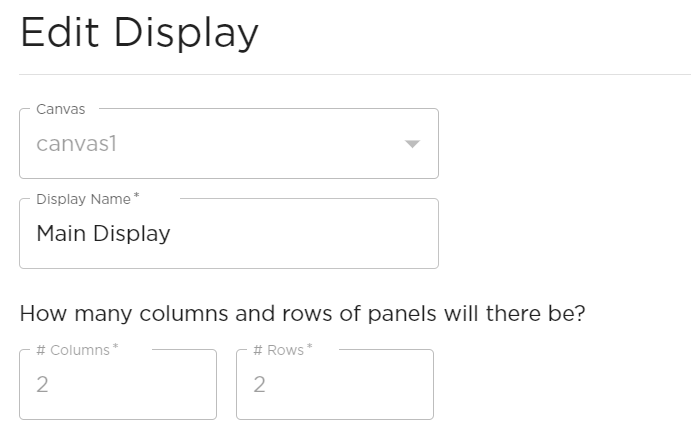Click the '# Columns' field label

[73, 350]
